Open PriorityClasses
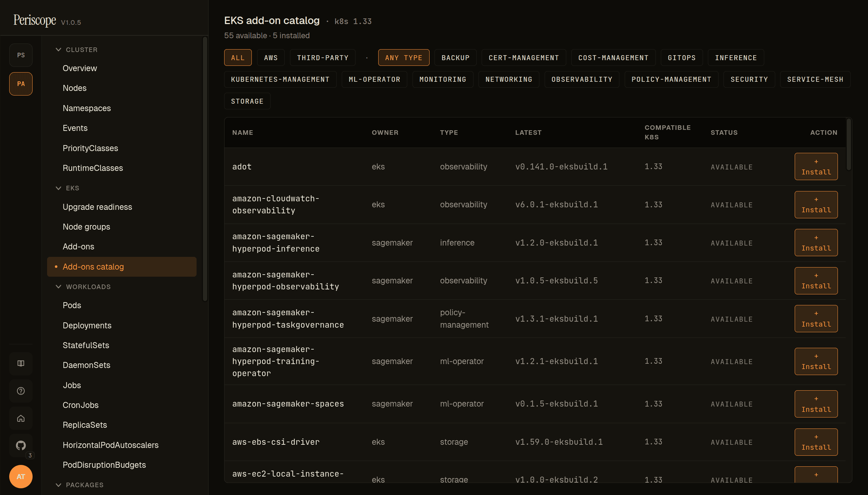Screen dimensions: 868x495 122,148
